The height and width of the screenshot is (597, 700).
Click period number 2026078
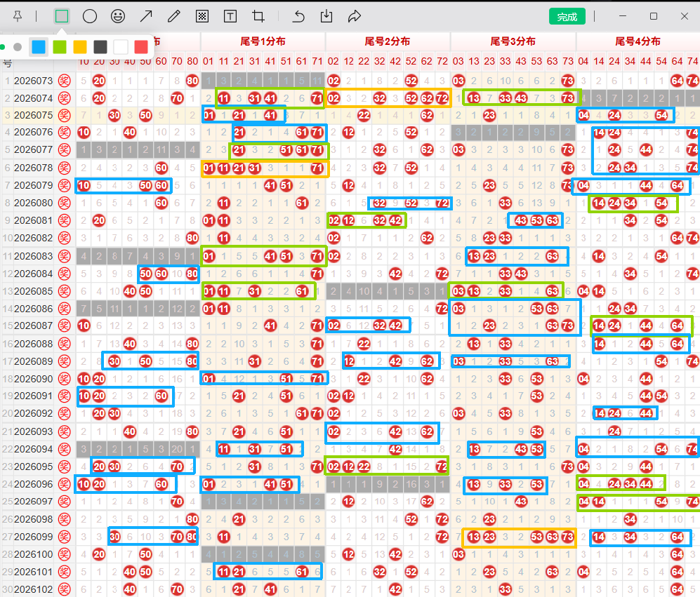click(34, 168)
